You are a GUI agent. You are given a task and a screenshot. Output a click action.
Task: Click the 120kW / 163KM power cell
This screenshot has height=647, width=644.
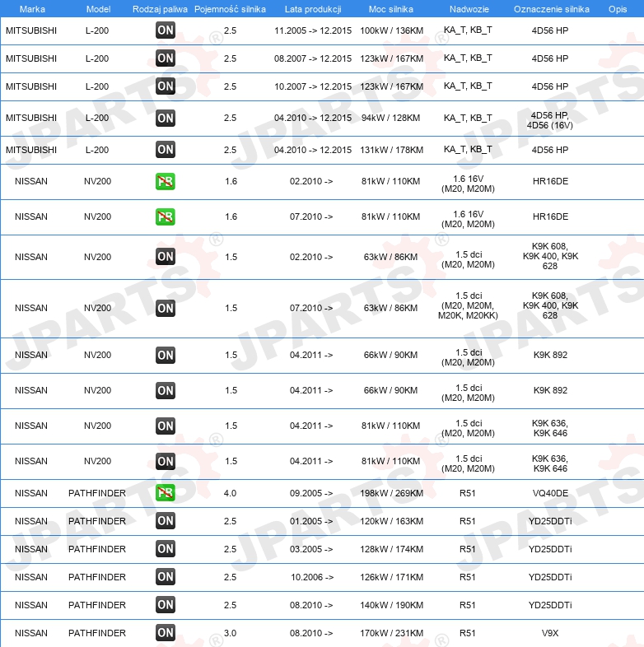(x=391, y=521)
